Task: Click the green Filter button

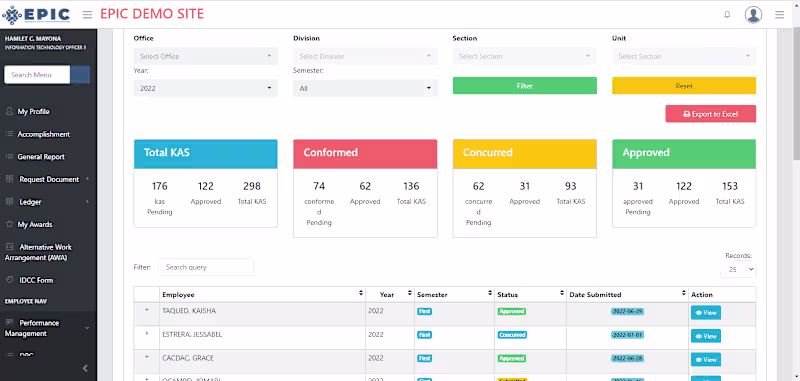Action: [x=524, y=86]
